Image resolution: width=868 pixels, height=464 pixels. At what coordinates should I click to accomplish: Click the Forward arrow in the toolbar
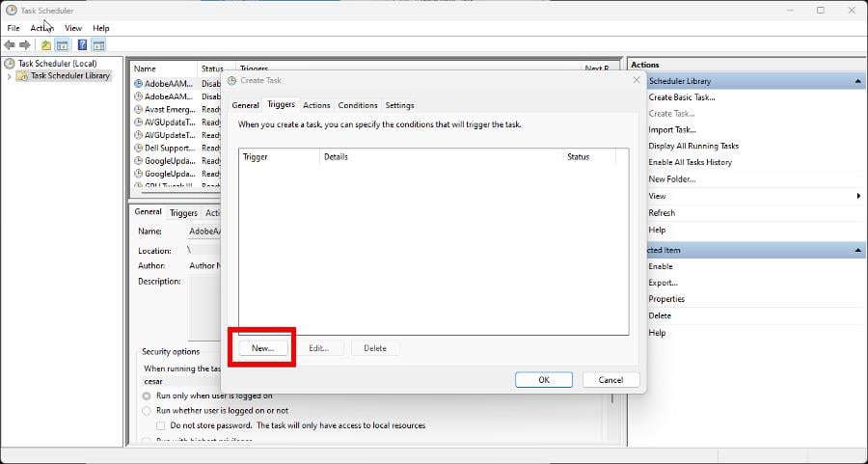pos(25,44)
